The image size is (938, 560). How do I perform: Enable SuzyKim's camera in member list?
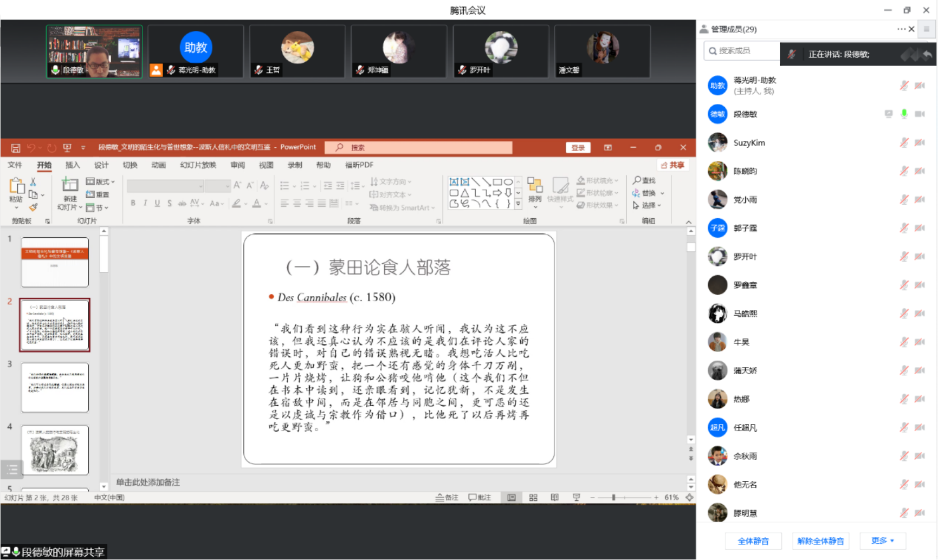click(919, 142)
